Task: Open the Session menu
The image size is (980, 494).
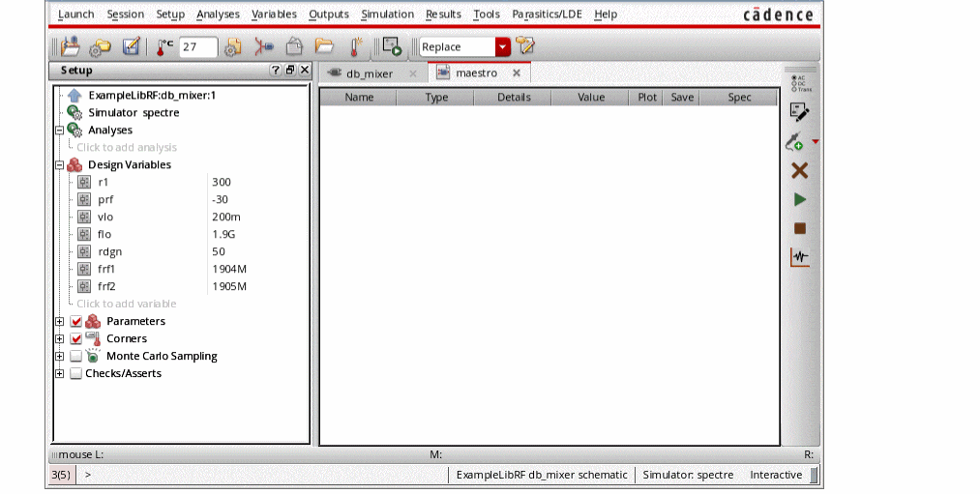Action: (x=125, y=14)
